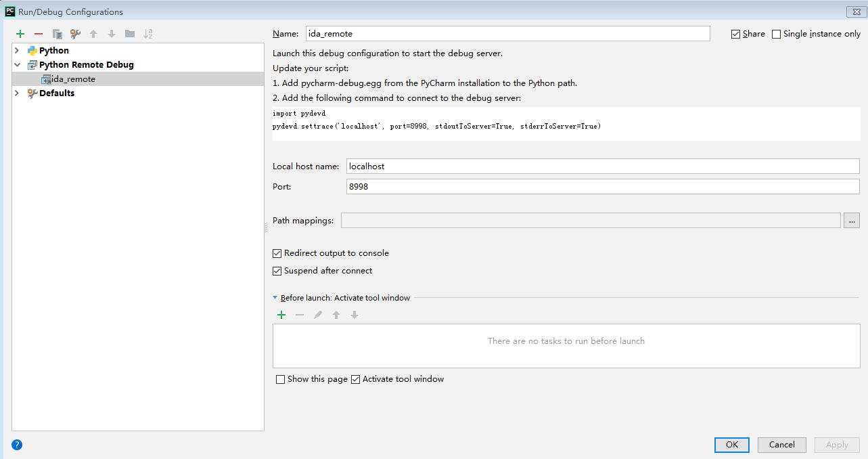Click the Port field showing 8998
Image resolution: width=868 pixels, height=459 pixels.
603,186
